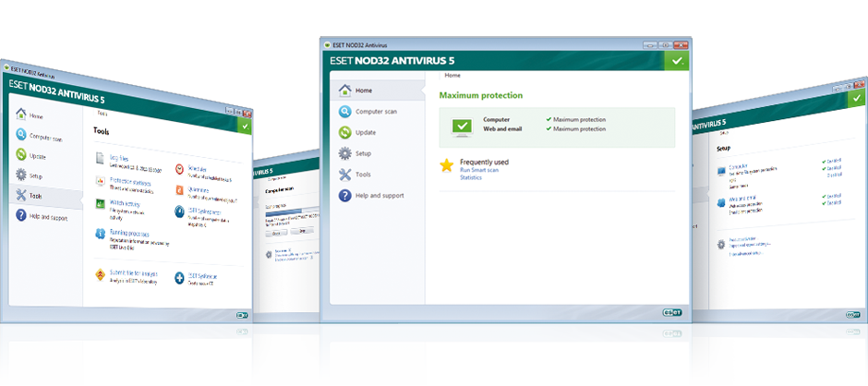The image size is (868, 386).
Task: Click ESET logo at bottom of Tools window
Action: click(x=243, y=315)
